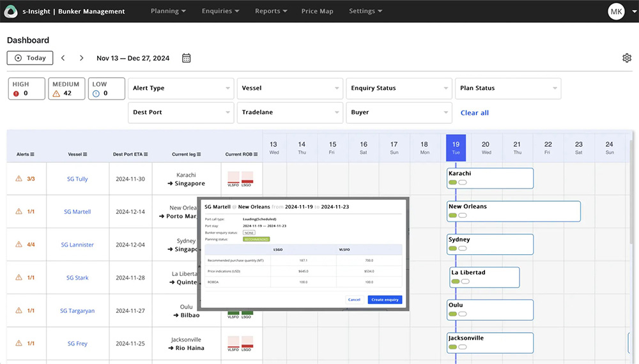Open the calendar date picker icon
Screen dimensions: 639x364
186,58
